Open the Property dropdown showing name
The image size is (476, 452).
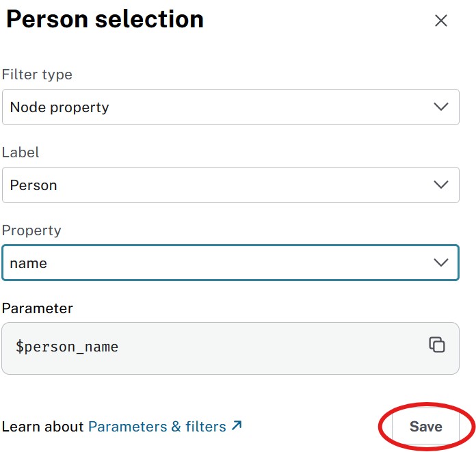(230, 263)
